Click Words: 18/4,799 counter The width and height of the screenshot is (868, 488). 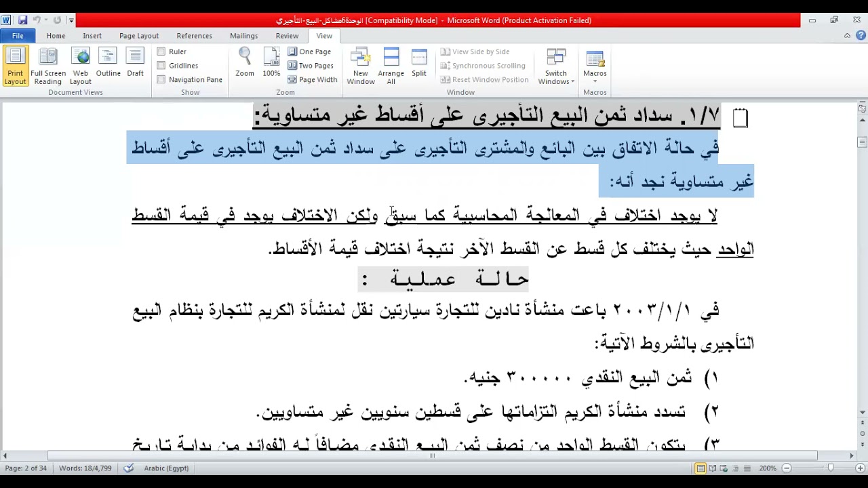(85, 468)
